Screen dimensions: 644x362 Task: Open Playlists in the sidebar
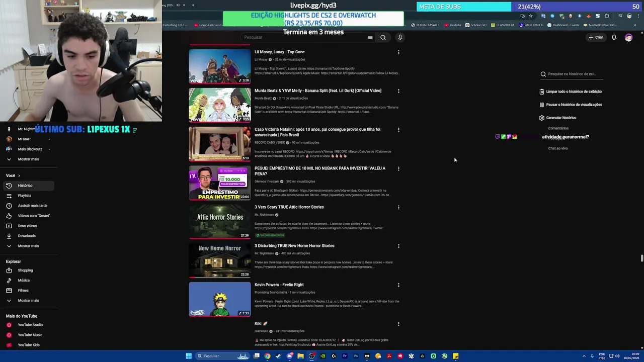[x=28, y=196]
